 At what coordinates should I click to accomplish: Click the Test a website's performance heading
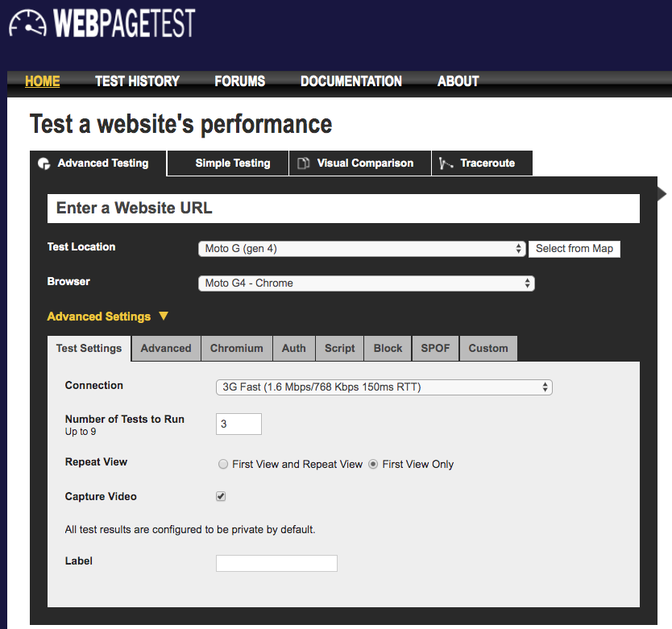180,124
